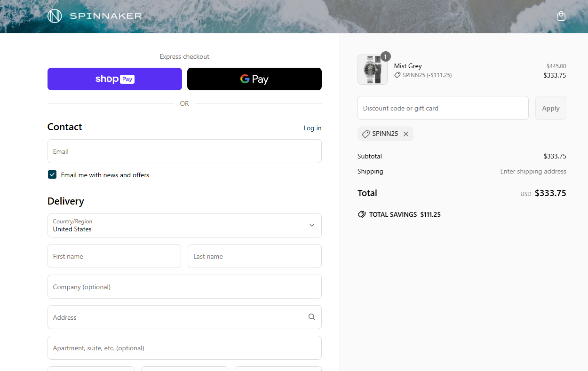Pay with Google Pay
Image resolution: width=588 pixels, height=371 pixels.
point(254,79)
